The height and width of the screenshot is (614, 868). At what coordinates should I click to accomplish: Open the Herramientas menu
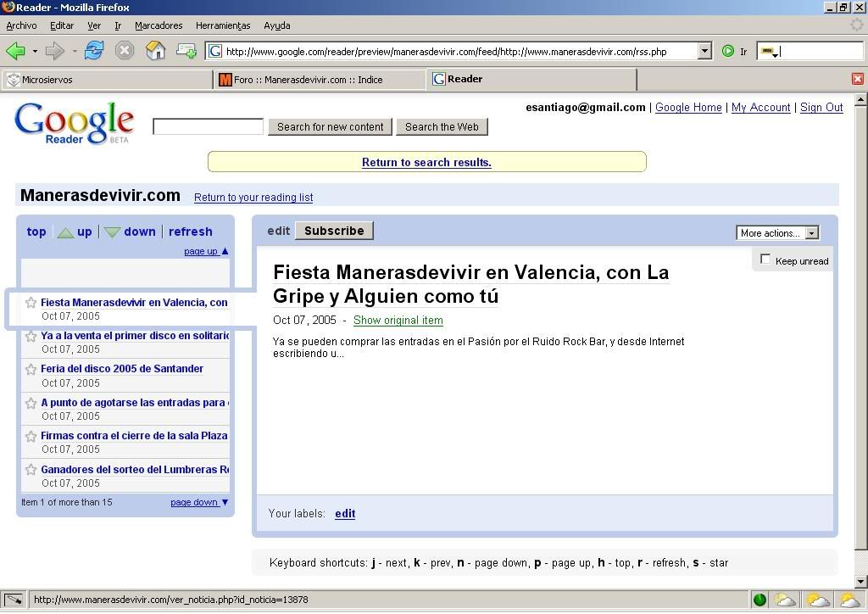click(x=223, y=25)
